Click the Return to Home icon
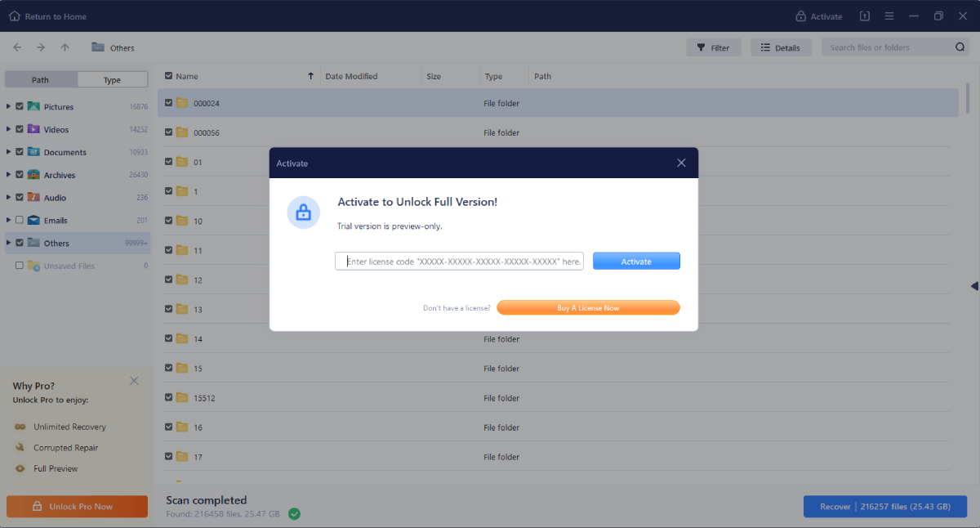Screen dimensions: 980x528 pyautogui.click(x=15, y=16)
